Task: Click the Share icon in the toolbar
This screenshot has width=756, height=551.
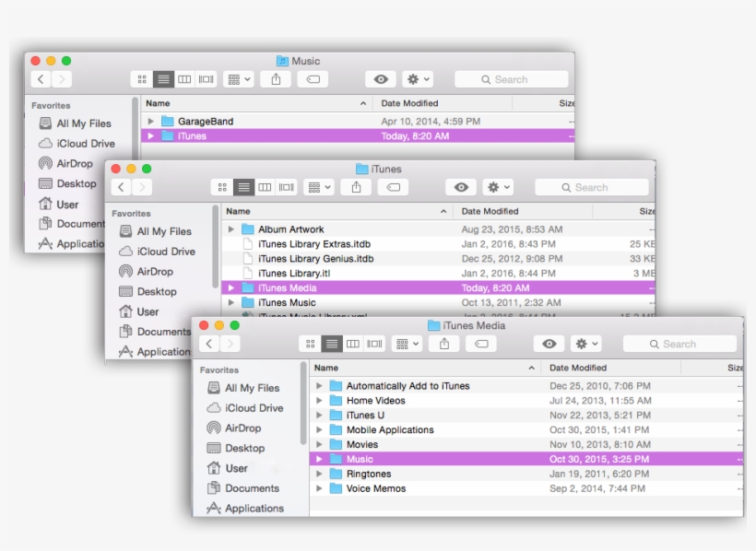Action: click(443, 343)
